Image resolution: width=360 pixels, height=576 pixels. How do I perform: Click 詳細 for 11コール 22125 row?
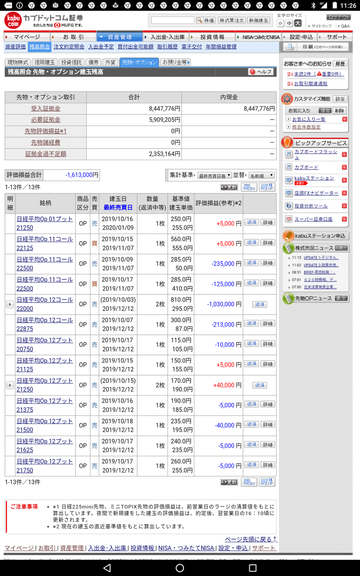click(x=267, y=242)
